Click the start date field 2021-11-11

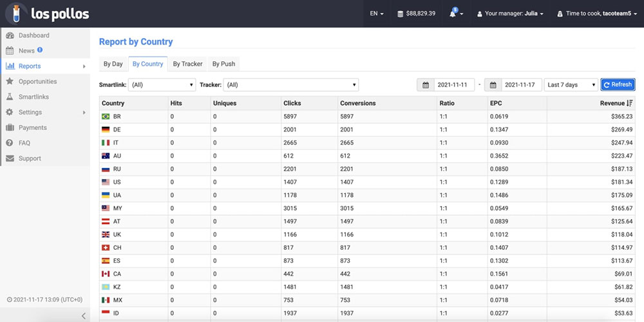coord(455,84)
